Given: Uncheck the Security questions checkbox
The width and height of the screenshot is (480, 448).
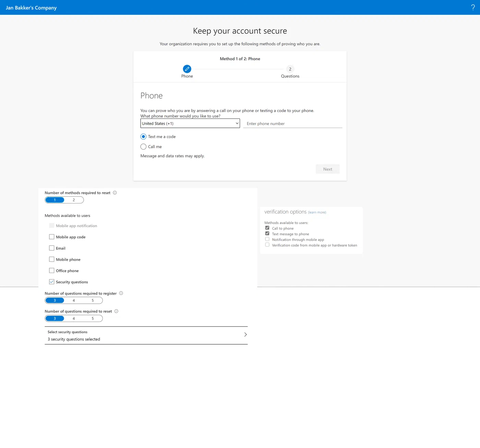Looking at the screenshot, I should tap(52, 282).
